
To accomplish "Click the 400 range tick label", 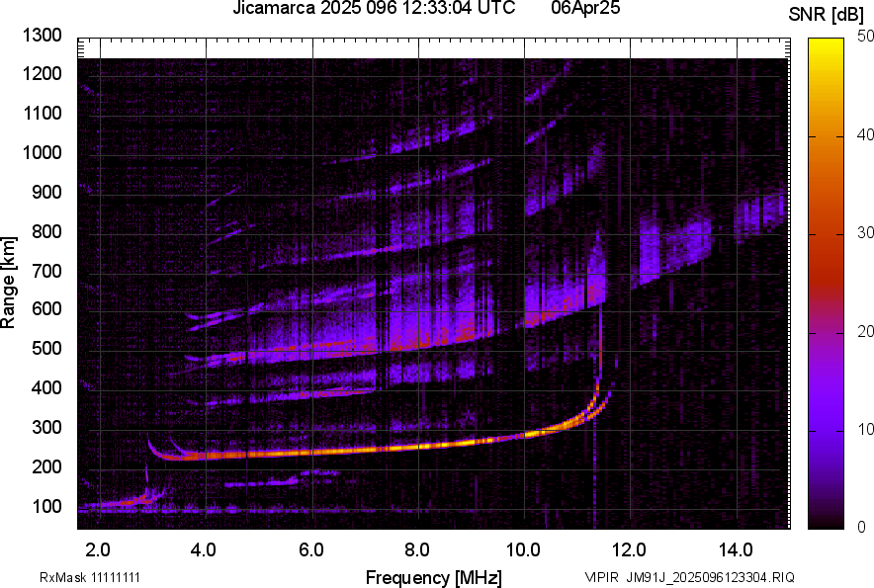I will pos(46,387).
